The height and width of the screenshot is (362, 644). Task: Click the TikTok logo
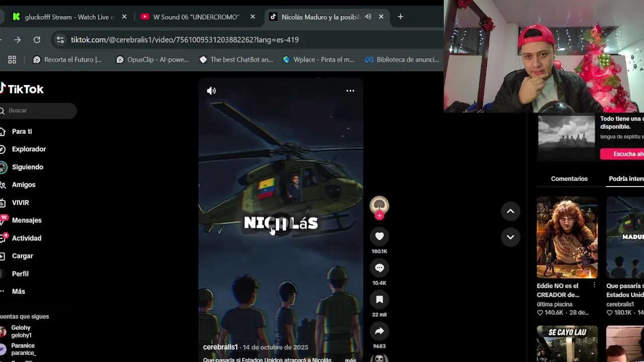[x=22, y=89]
